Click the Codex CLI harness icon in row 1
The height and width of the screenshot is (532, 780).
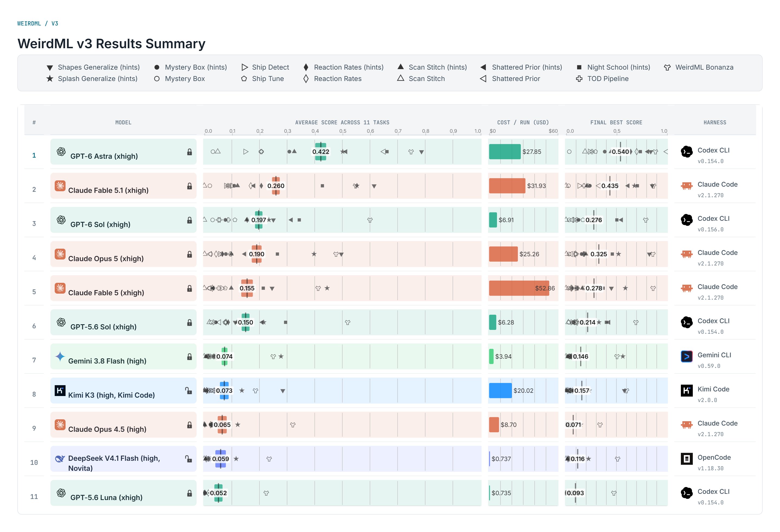click(686, 152)
